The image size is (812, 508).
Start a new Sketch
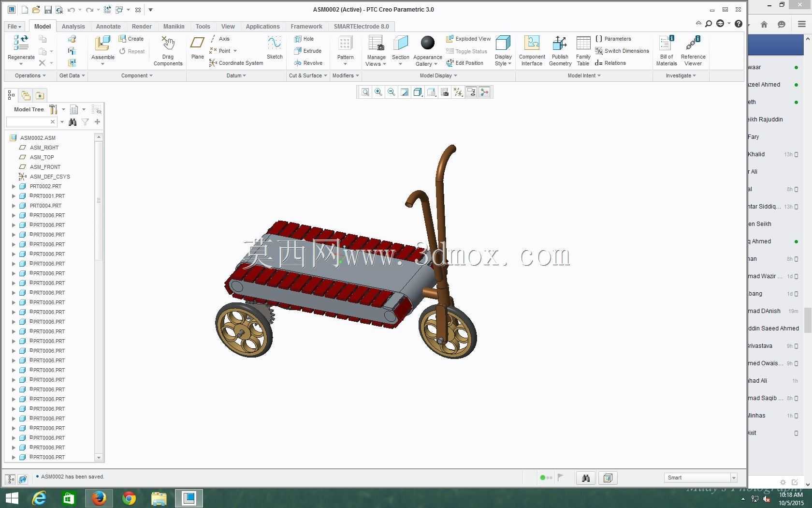275,47
